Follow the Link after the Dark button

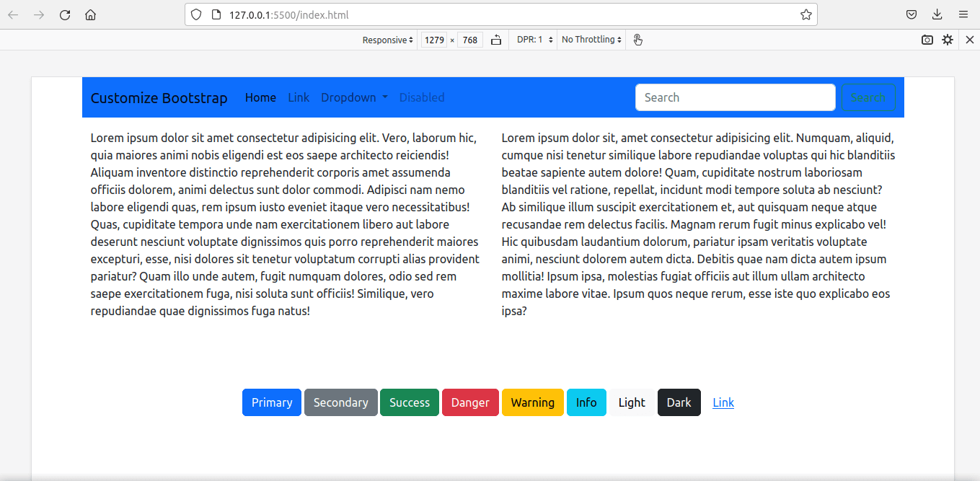(x=723, y=402)
